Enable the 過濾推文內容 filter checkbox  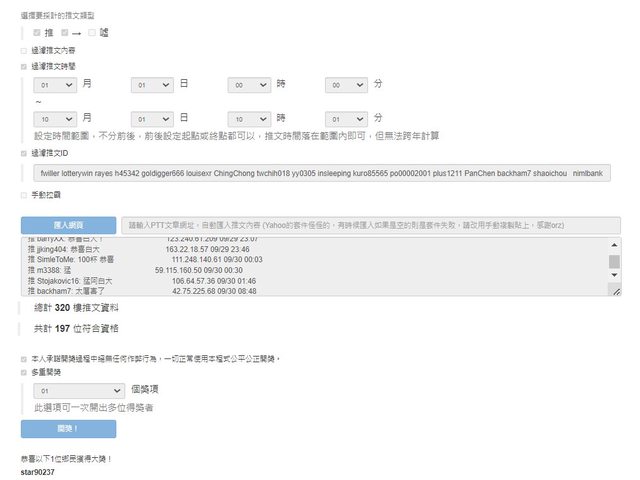click(x=24, y=50)
